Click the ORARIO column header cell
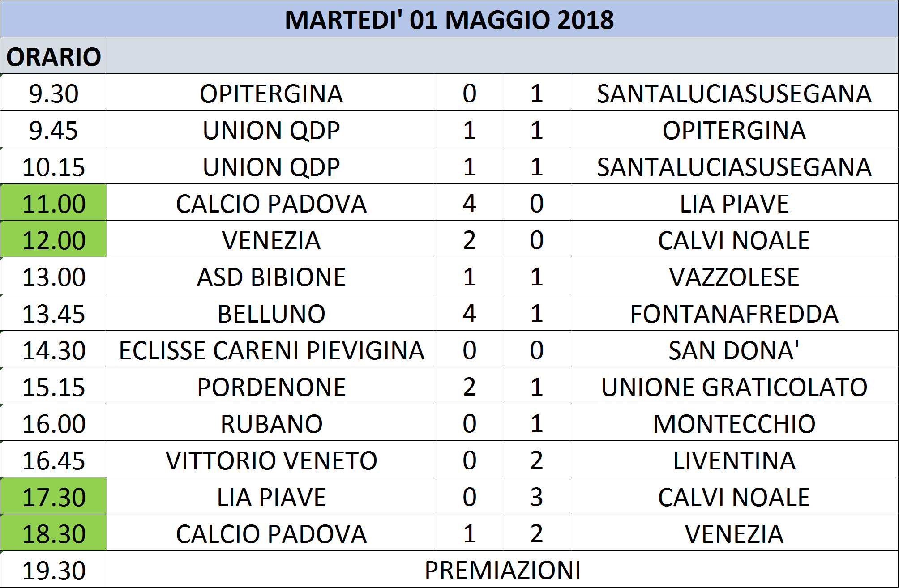 click(x=54, y=55)
